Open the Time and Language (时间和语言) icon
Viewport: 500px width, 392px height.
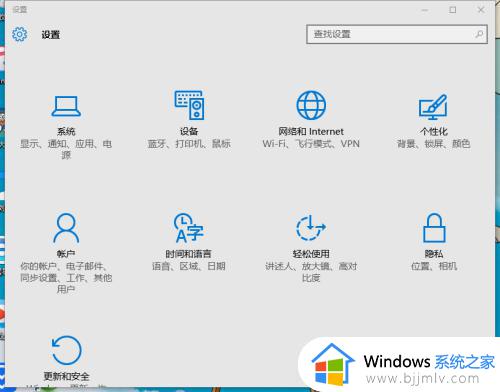189,228
